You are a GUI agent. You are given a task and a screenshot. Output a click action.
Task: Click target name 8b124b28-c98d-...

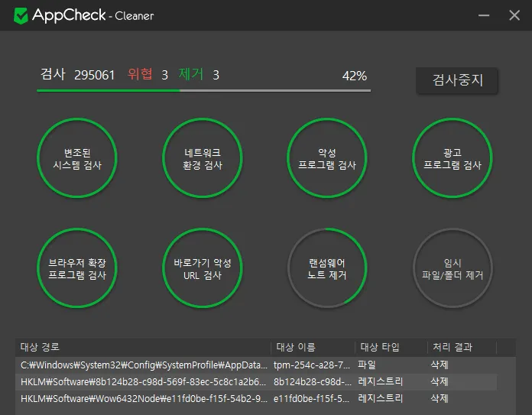click(313, 381)
